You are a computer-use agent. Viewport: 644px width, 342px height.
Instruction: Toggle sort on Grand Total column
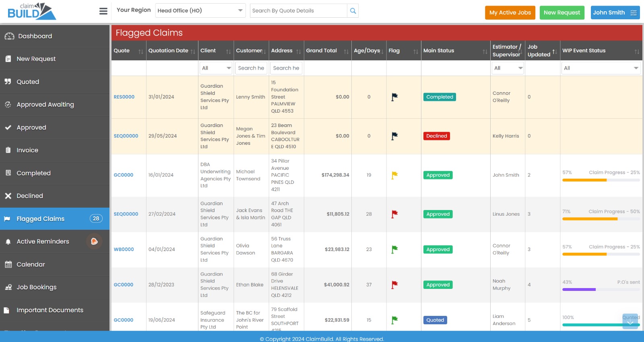click(346, 52)
